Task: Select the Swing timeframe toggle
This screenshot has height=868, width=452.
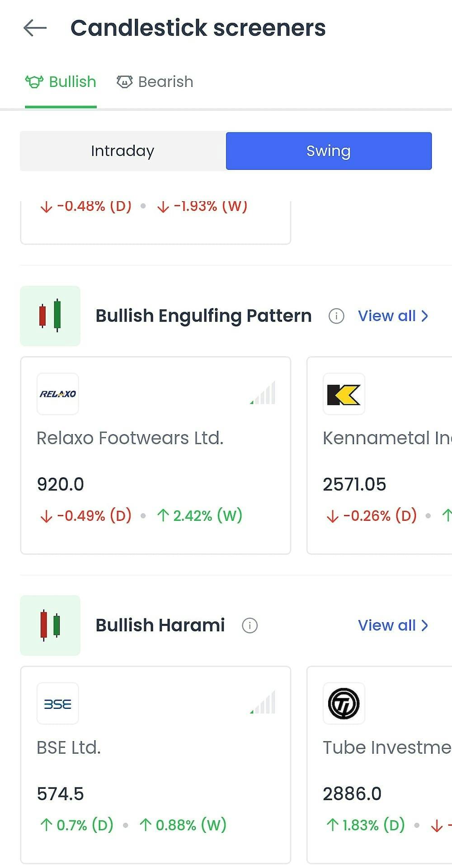Action: coord(329,151)
